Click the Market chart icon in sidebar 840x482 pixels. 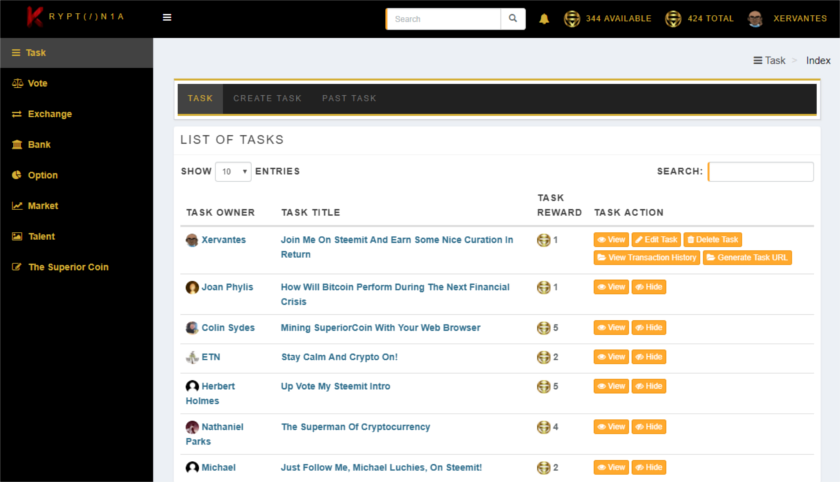point(17,206)
